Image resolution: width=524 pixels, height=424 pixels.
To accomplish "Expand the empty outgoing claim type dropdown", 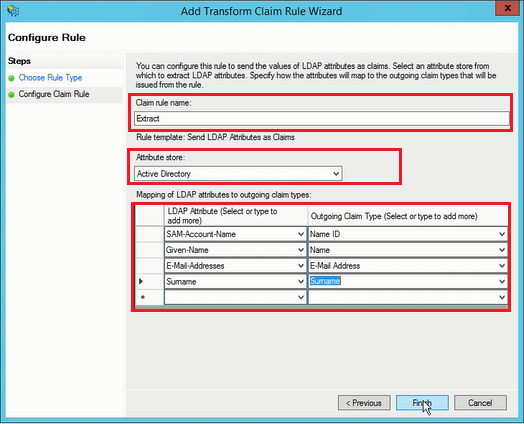I will [502, 297].
